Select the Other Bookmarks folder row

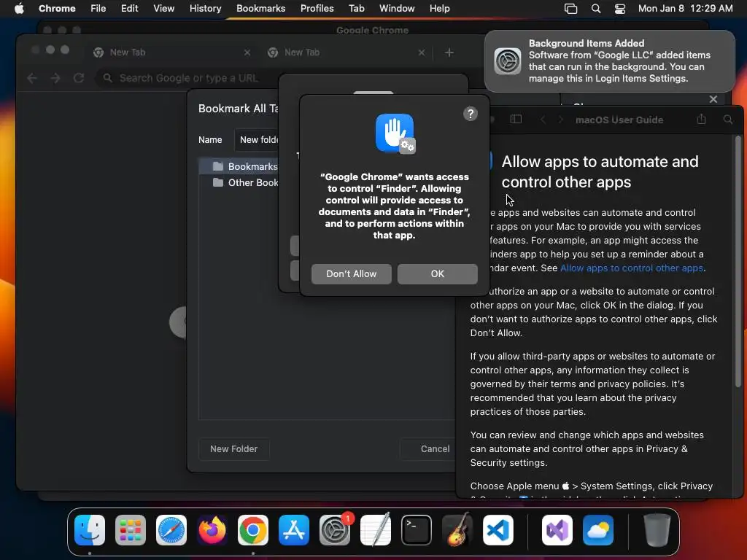coord(239,182)
